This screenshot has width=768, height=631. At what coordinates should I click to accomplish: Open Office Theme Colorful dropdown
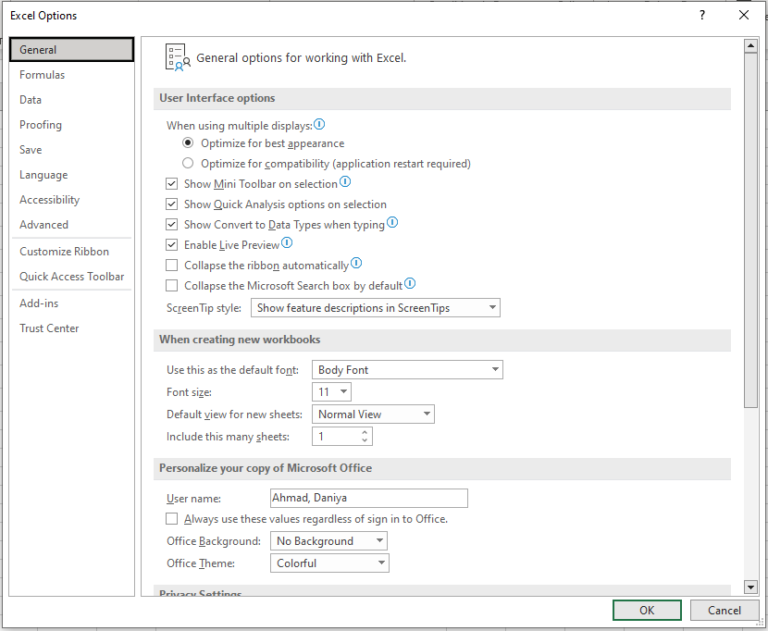point(330,563)
